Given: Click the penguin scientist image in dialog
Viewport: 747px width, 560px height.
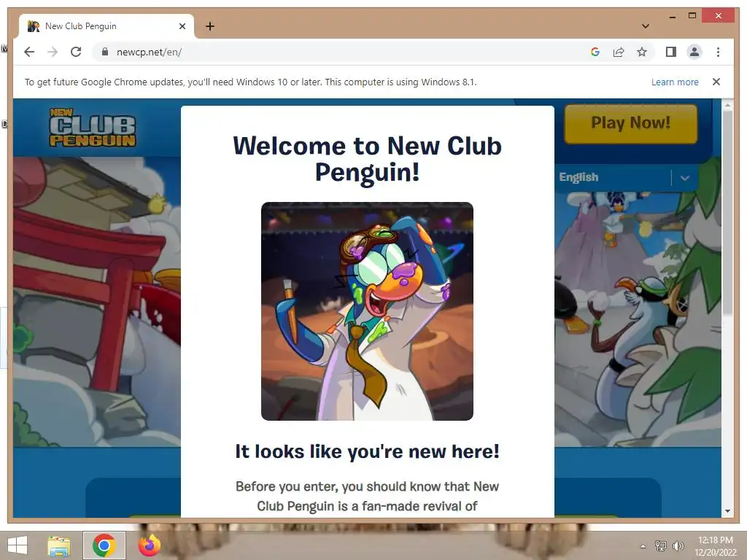Looking at the screenshot, I should coord(367,311).
